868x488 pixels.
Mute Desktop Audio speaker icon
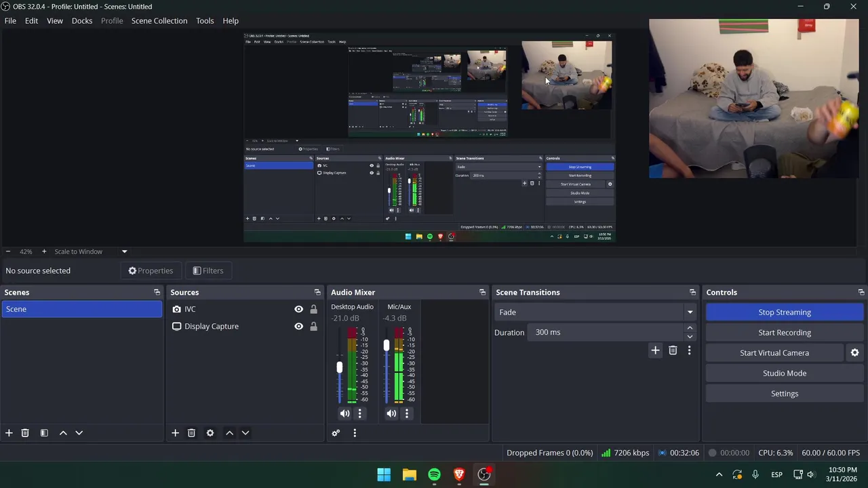click(344, 413)
